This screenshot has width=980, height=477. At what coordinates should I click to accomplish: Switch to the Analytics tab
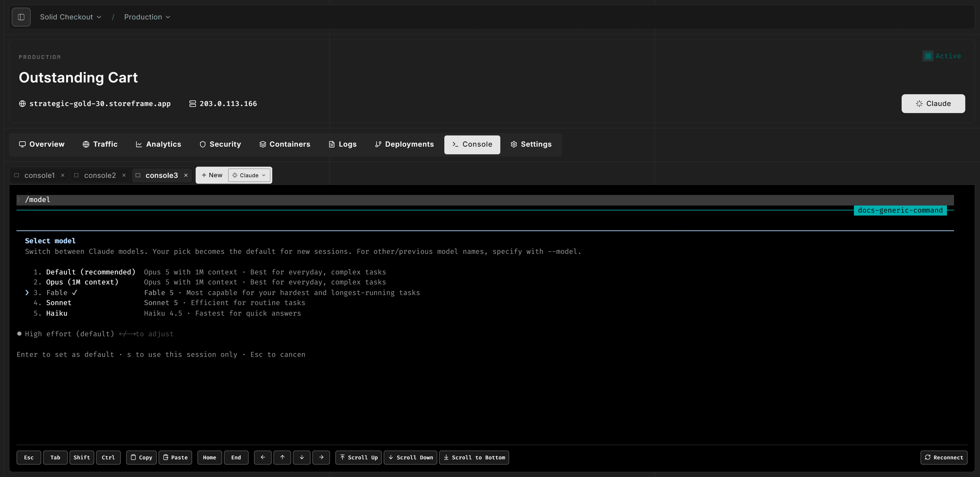pyautogui.click(x=158, y=145)
